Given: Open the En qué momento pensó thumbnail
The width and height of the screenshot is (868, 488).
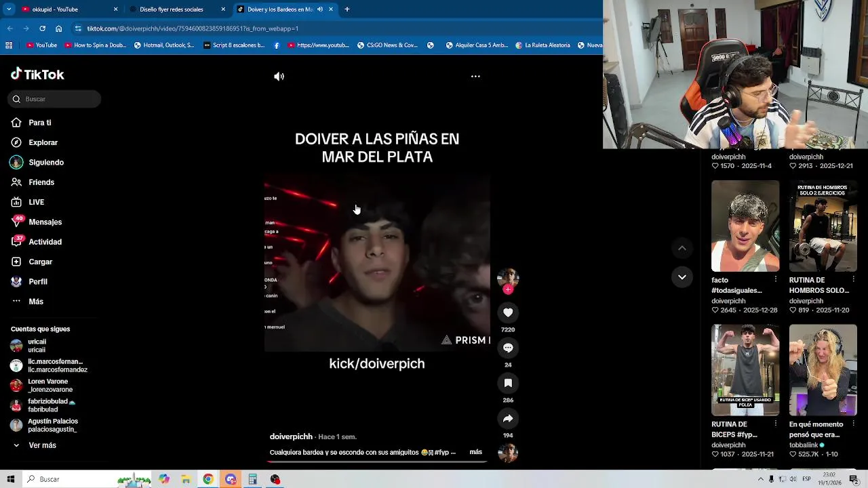Looking at the screenshot, I should [x=823, y=370].
